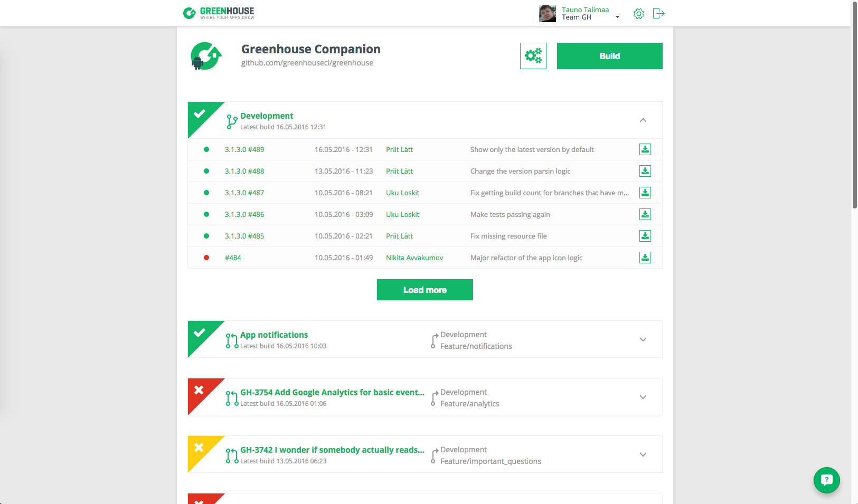Open build 3.1.3.0 #488
The height and width of the screenshot is (504, 858).
pos(244,171)
